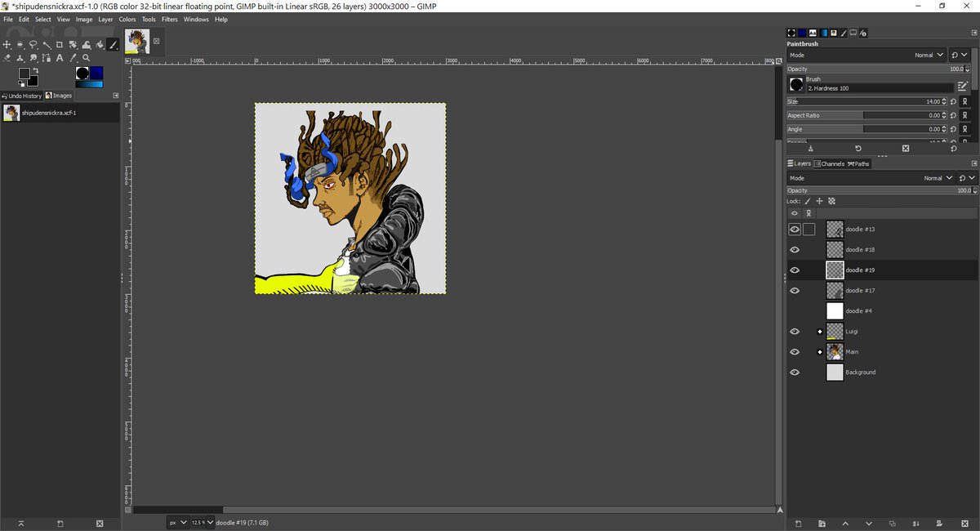Viewport: 980px width, 531px height.
Task: Raise the selected layer one step
Action: coord(845,523)
